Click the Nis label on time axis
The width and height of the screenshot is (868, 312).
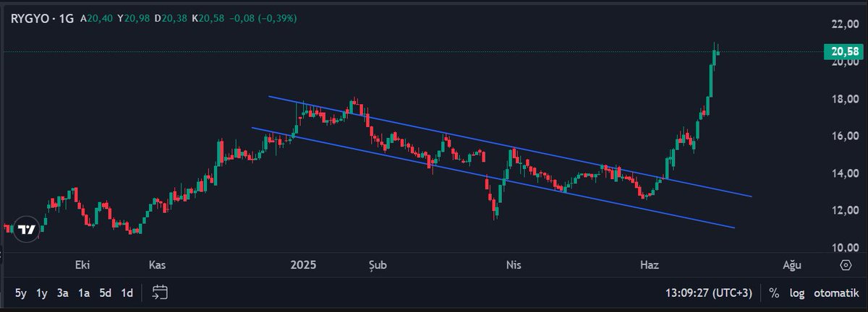(513, 265)
